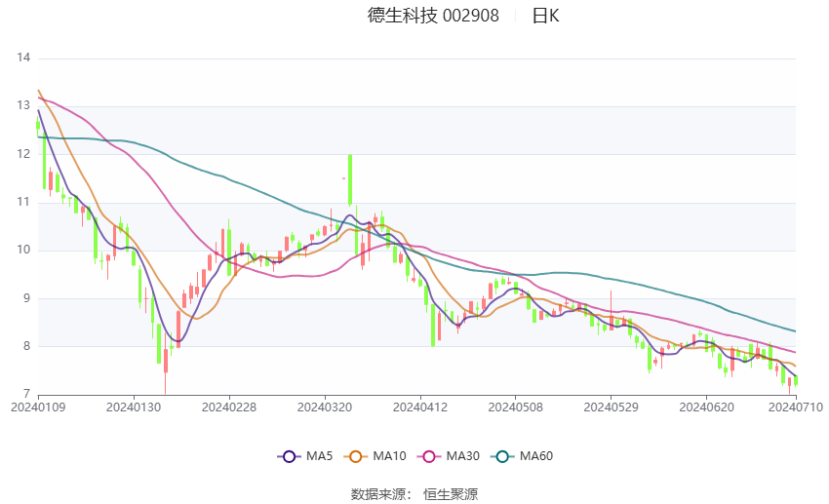Select x-axis date 20240508
Viewport: 829px width, 504px height.
click(516, 407)
